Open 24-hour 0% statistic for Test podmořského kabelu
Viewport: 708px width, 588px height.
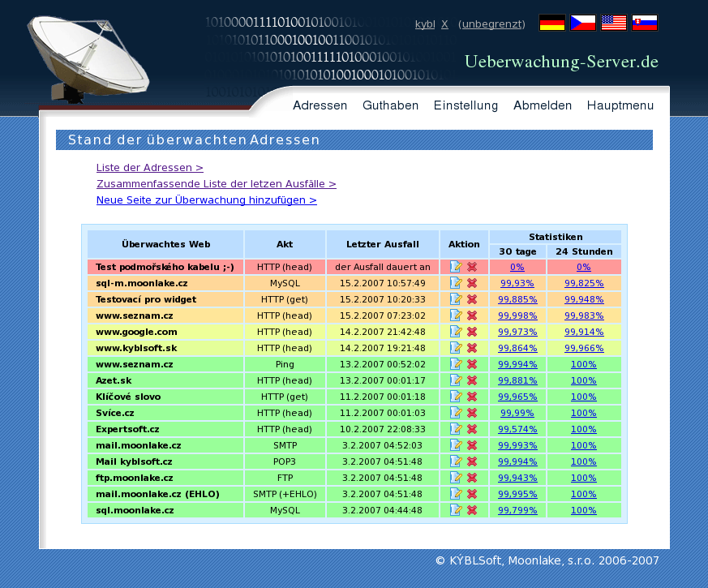(583, 267)
